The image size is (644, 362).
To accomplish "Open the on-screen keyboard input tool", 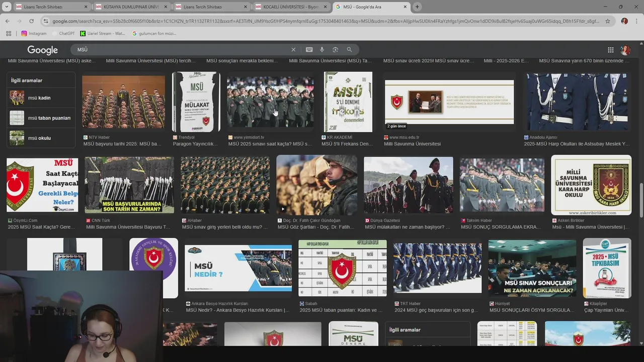I will [309, 50].
